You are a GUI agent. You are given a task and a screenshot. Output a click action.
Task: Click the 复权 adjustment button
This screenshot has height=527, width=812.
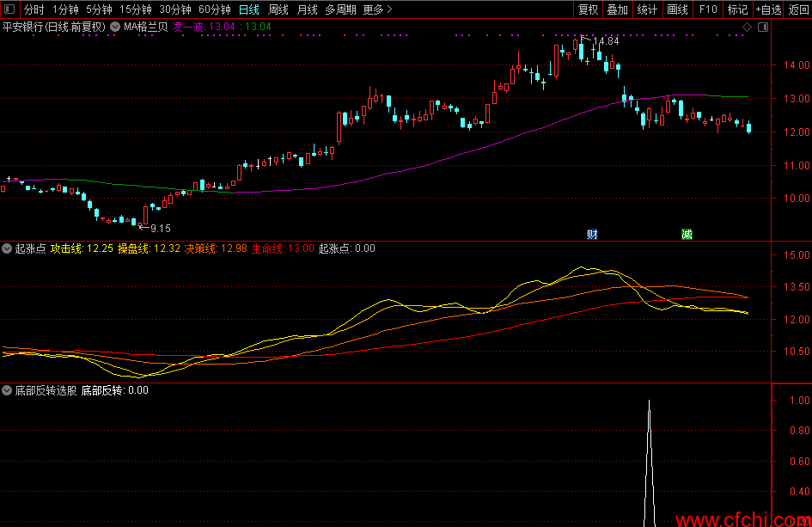click(589, 9)
